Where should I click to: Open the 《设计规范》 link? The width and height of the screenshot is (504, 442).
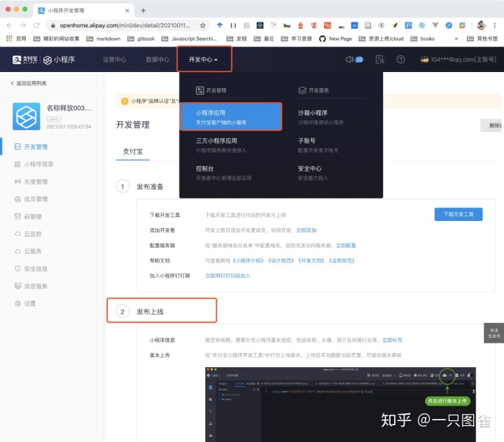point(281,260)
